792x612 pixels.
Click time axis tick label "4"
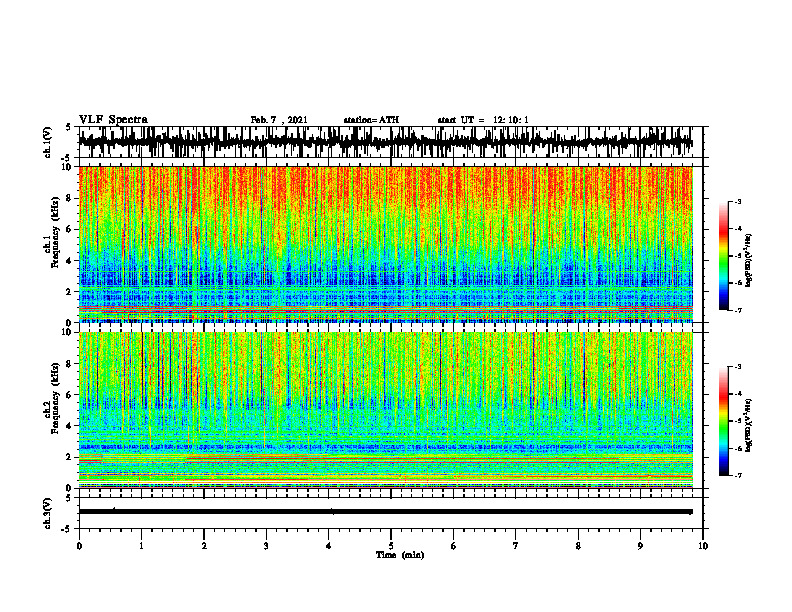(x=329, y=546)
